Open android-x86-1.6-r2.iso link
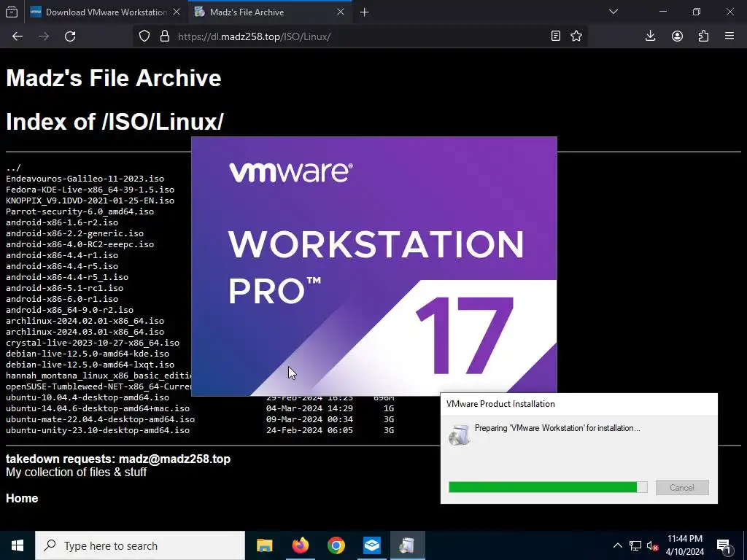The height and width of the screenshot is (560, 747). coord(62,222)
